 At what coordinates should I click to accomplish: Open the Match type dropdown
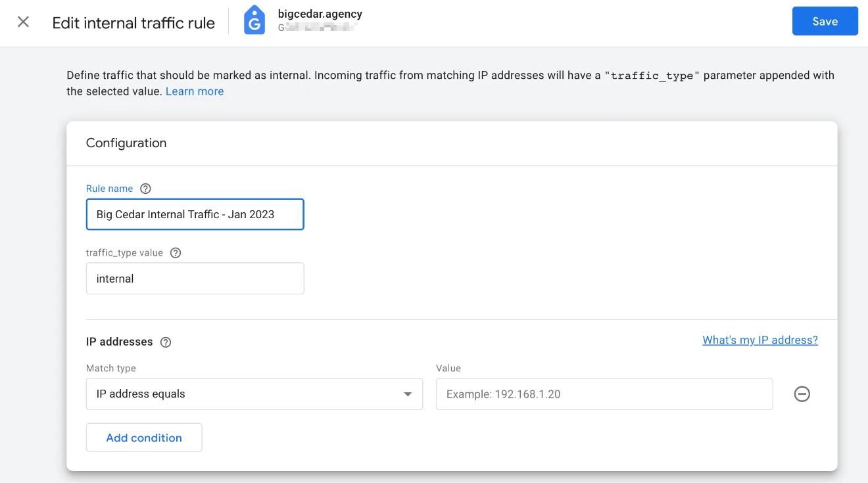click(254, 394)
